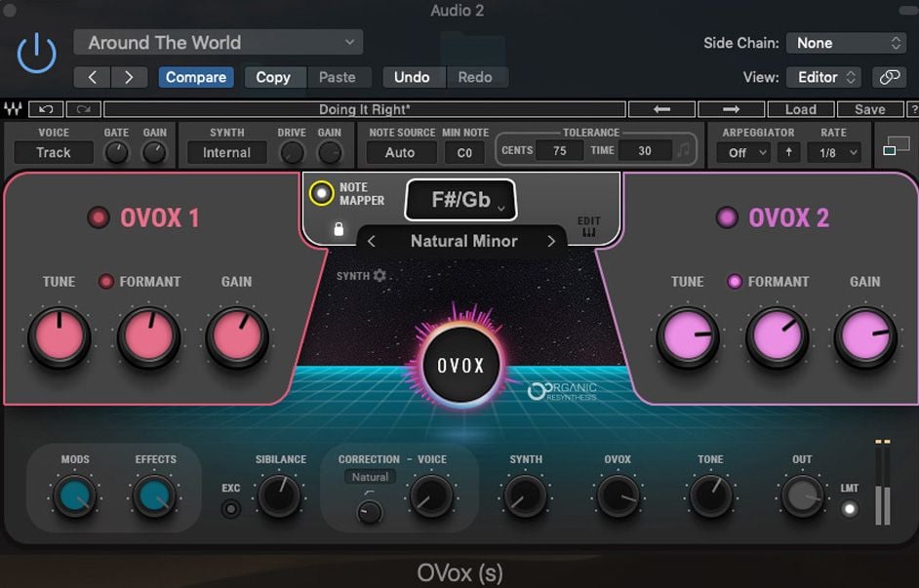Viewport: 919px width, 588px height.
Task: Go to next preset with right chevron
Action: coord(129,77)
